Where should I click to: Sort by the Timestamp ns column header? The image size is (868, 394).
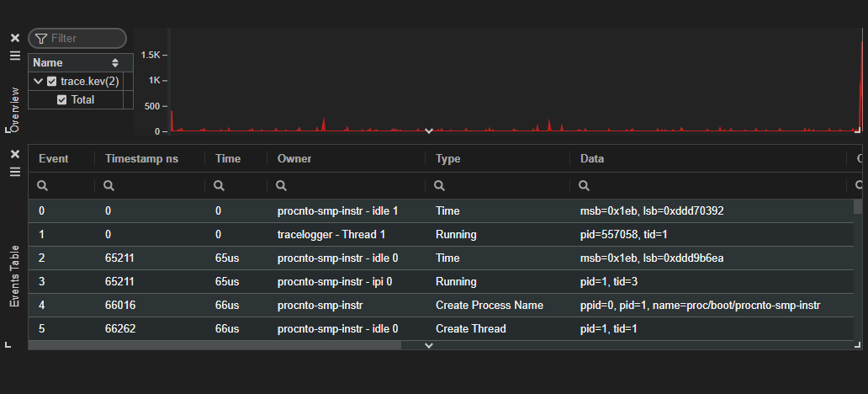coord(140,158)
